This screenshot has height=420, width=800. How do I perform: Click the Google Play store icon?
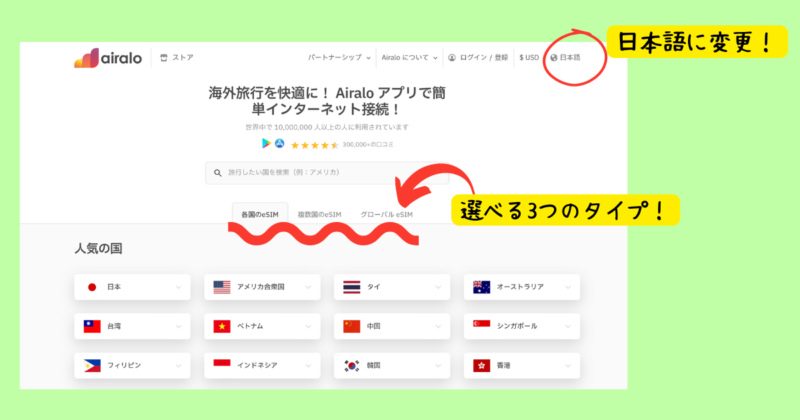tap(266, 143)
